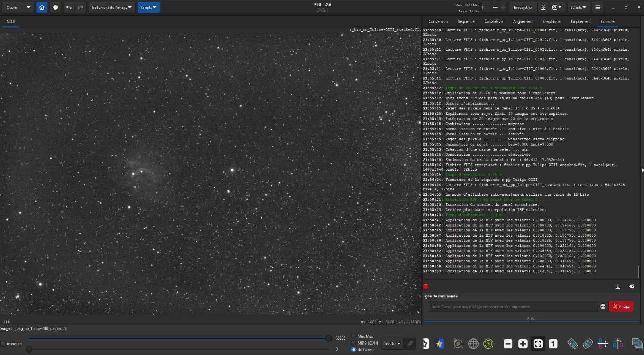The image size is (644, 355).
Task: Open the Linéaire display mode dropdown
Action: point(392,344)
